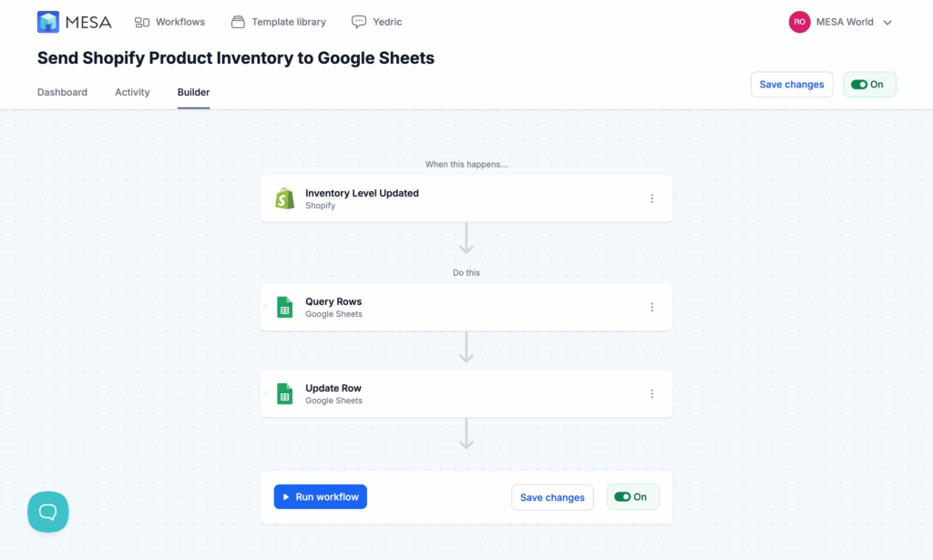This screenshot has width=933, height=560.
Task: Click the Google Sheets subtitle under Update Row
Action: point(333,401)
